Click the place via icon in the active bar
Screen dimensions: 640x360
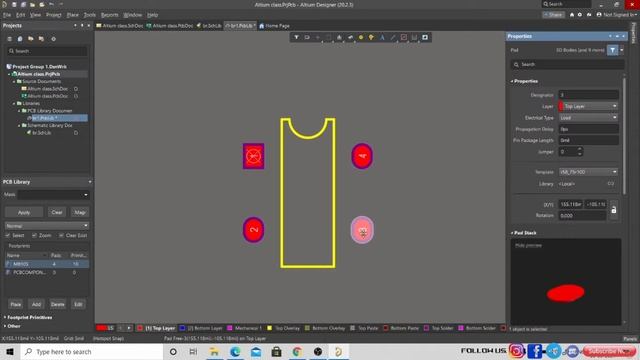371,37
